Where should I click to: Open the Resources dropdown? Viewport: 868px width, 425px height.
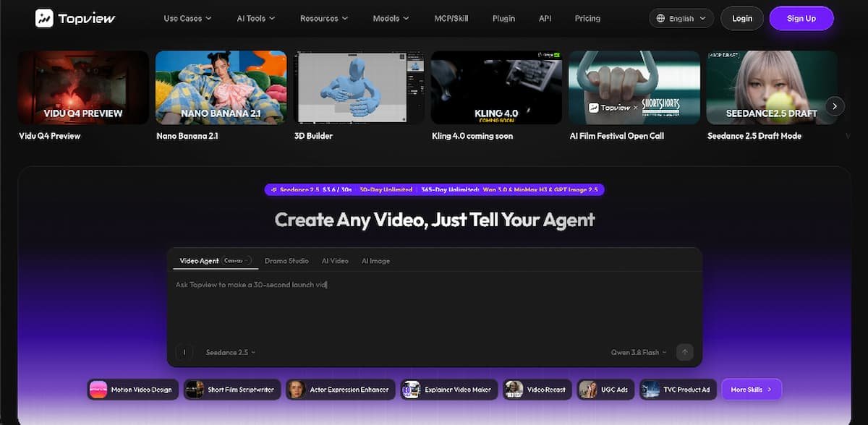pos(324,18)
